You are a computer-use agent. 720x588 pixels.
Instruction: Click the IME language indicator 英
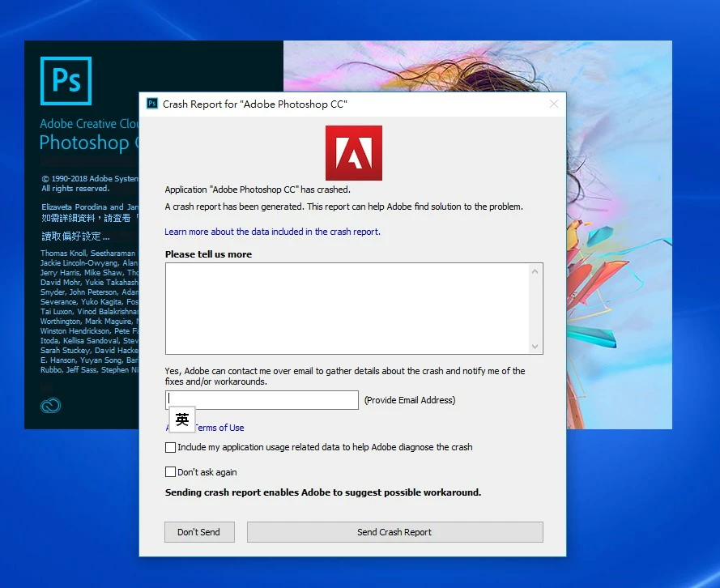[x=182, y=419]
